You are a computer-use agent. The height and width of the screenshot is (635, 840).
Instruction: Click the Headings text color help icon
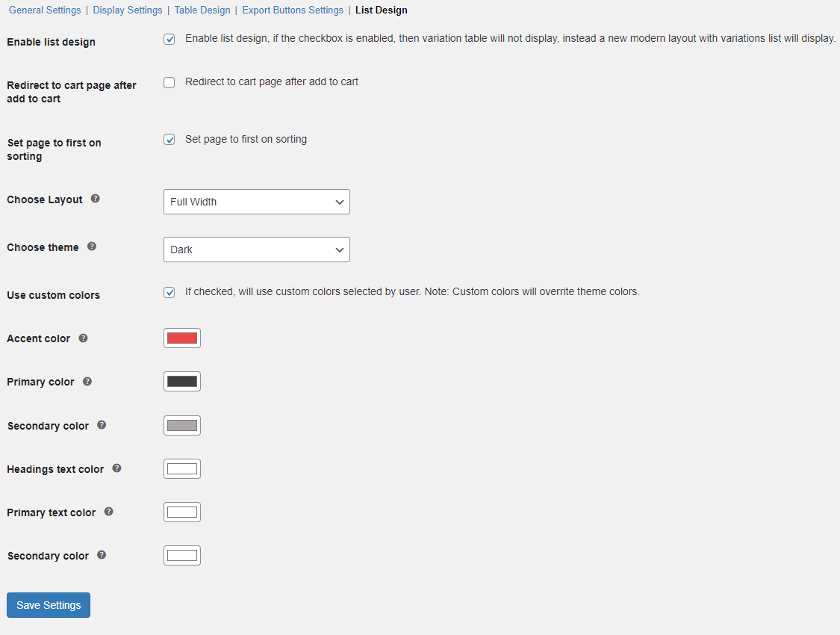click(116, 468)
